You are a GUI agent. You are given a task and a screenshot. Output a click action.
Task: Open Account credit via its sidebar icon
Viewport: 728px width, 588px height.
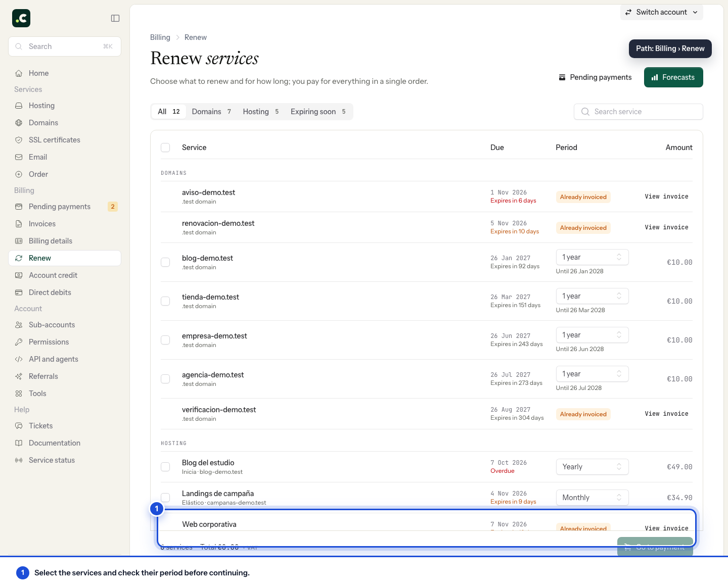point(19,275)
